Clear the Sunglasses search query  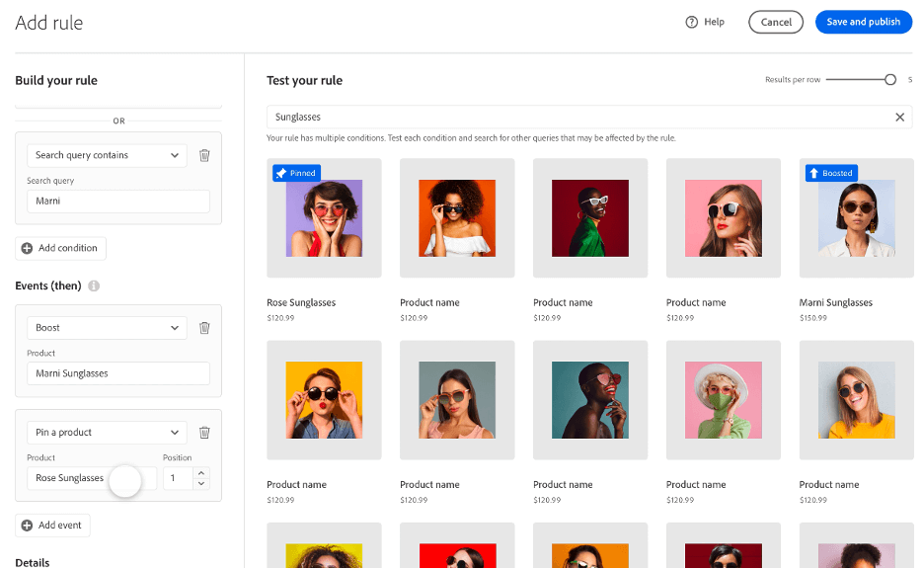[899, 116]
